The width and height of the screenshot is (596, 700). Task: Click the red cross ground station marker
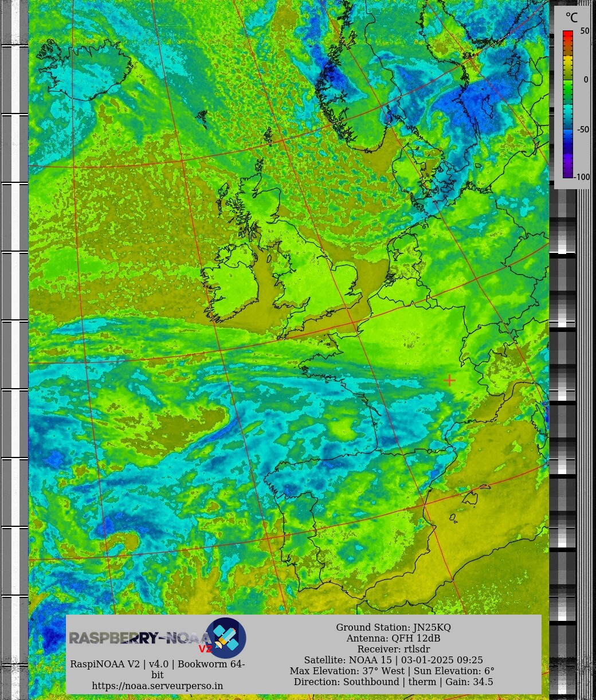(x=449, y=380)
